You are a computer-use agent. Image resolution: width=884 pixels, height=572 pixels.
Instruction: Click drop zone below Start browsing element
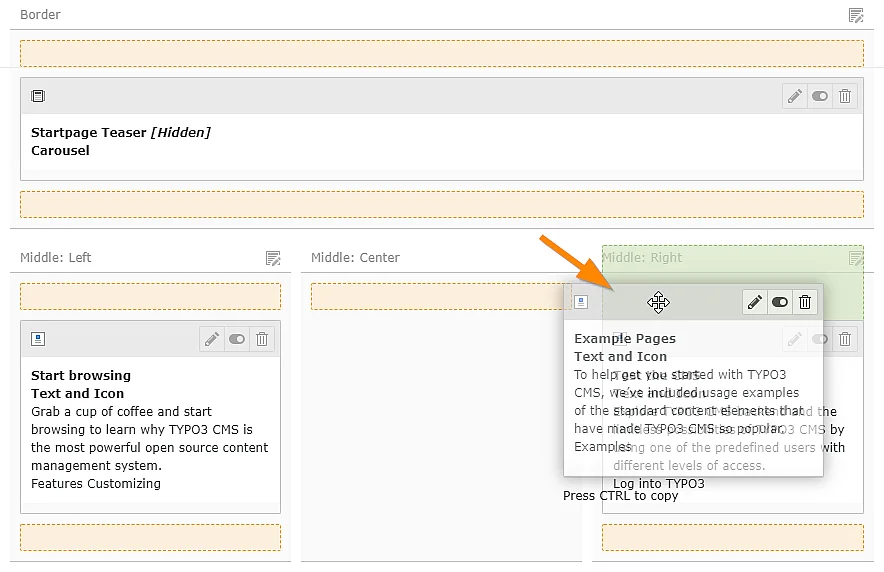tap(150, 537)
